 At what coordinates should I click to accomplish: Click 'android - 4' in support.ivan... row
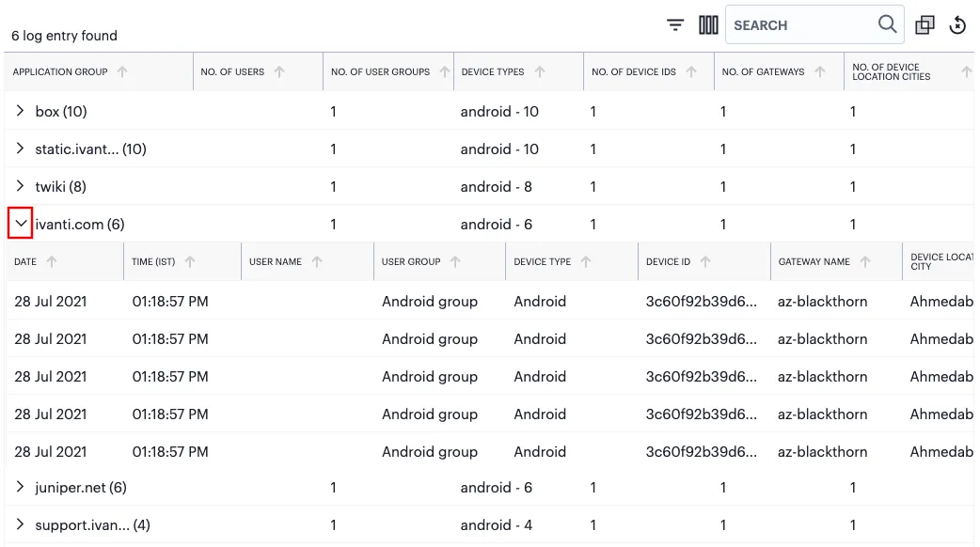497,525
